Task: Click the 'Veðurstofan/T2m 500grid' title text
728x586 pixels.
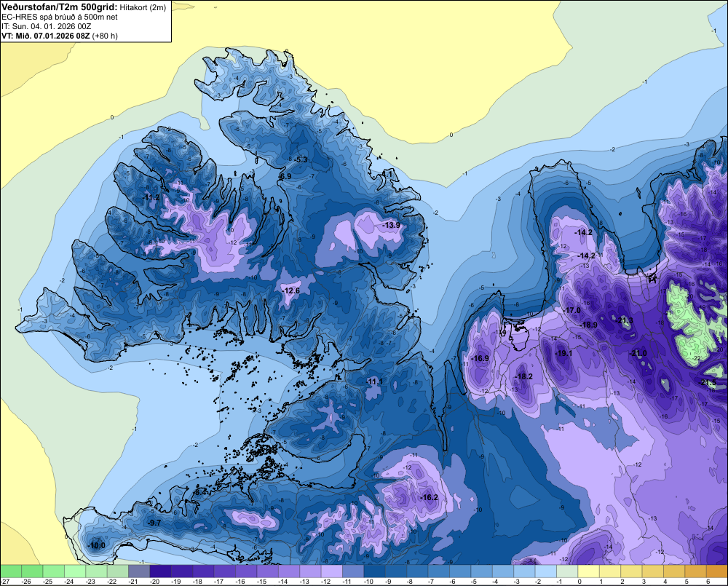Action: pyautogui.click(x=60, y=7)
